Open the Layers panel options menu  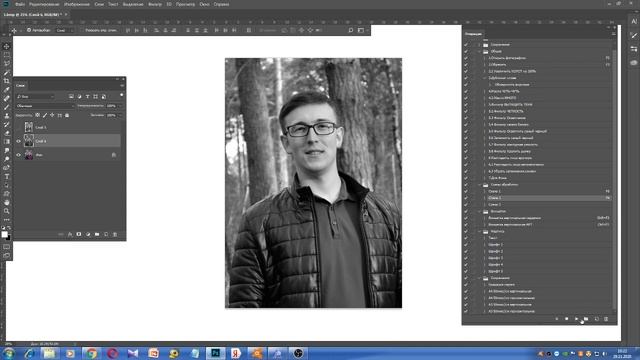pos(122,85)
